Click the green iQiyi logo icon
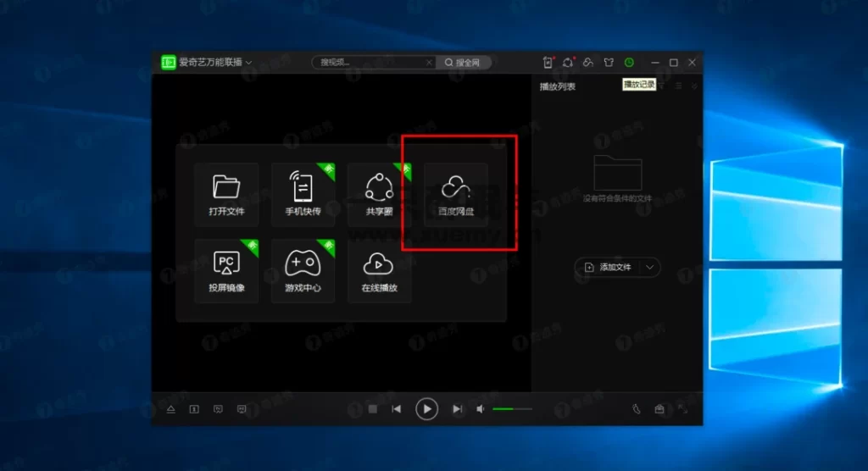Screen dimensions: 868x471 click(x=169, y=63)
